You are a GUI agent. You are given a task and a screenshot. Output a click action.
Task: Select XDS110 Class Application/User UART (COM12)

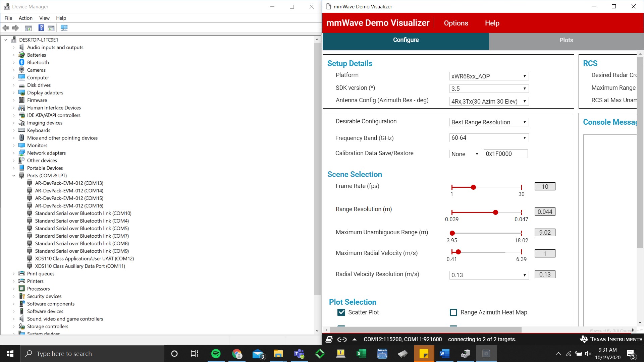point(84,258)
